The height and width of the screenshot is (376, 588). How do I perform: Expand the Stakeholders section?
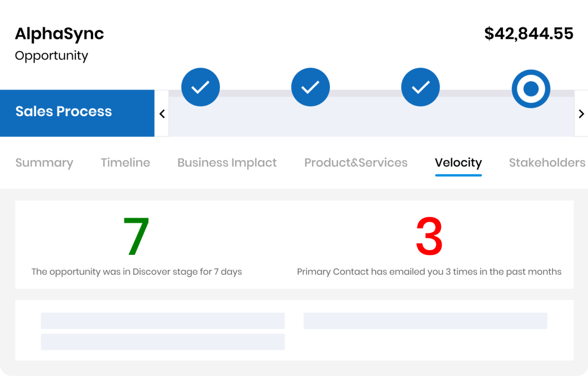[547, 163]
